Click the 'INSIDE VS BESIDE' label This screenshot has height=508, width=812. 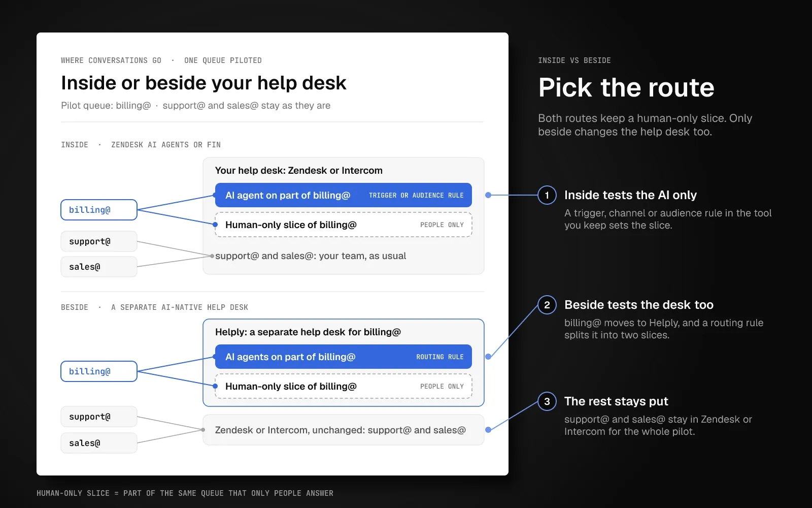(x=574, y=60)
